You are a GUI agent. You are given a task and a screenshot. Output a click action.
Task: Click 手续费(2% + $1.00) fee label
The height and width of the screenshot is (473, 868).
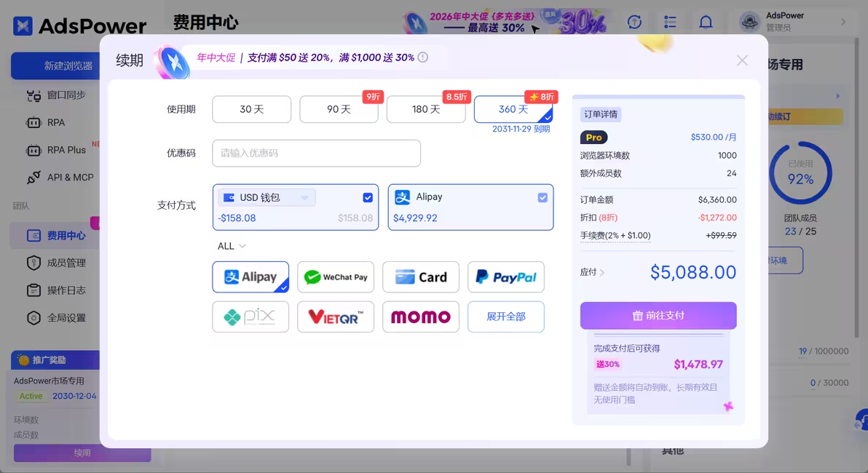pyautogui.click(x=615, y=235)
